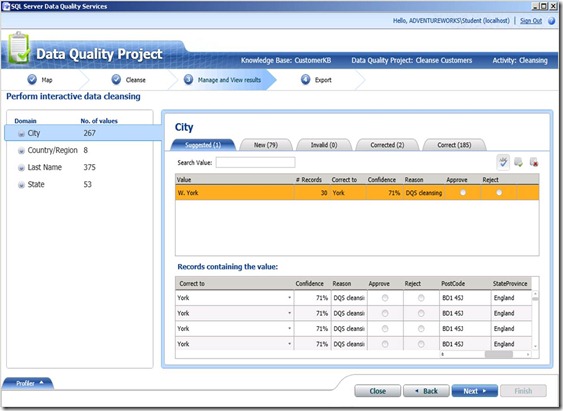
Task: Click the Records containing the value heading
Action: 228,267
